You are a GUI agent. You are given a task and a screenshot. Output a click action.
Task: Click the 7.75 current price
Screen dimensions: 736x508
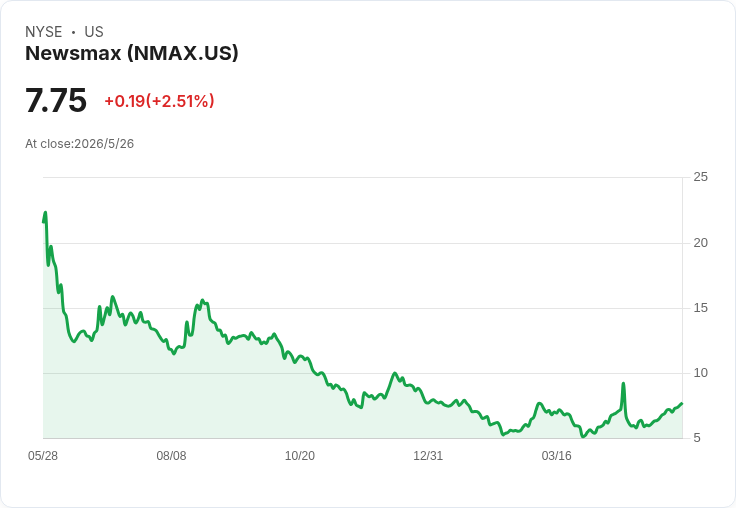[56, 100]
